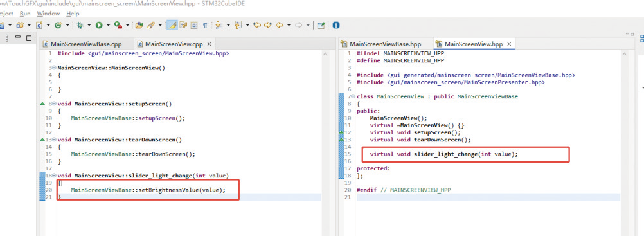This screenshot has width=644, height=236.
Task: Click the Open Element folder icon
Action: [139, 25]
